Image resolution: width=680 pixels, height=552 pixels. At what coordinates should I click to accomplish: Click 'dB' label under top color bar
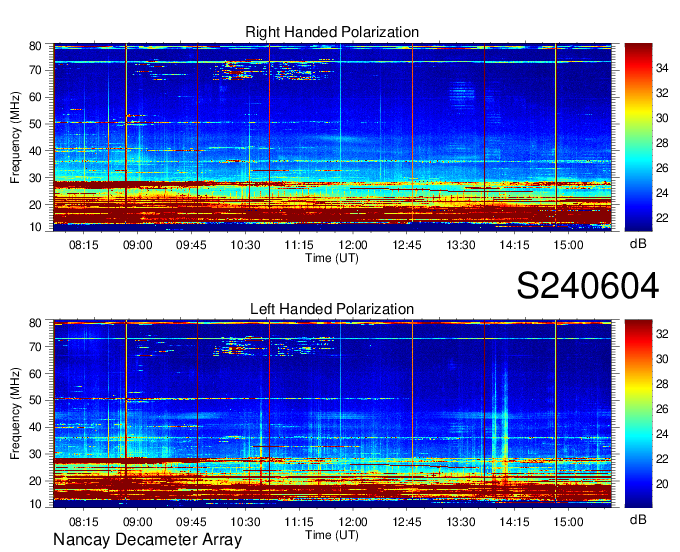click(638, 244)
